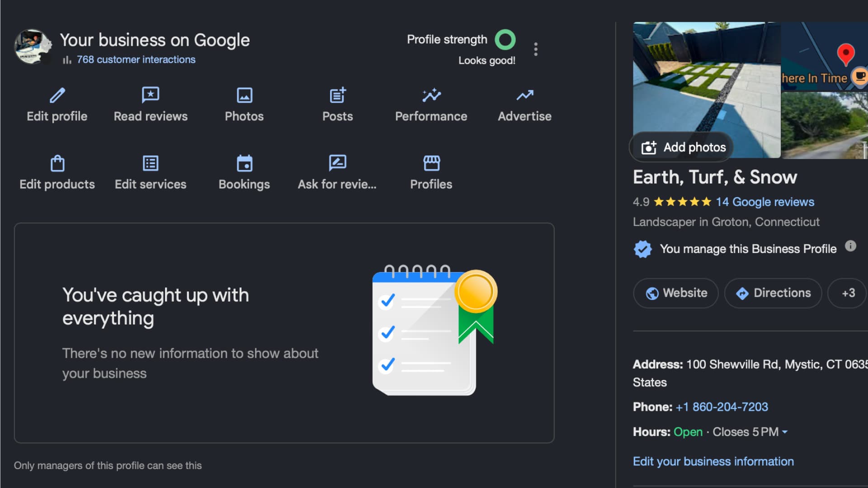Open the three-dot more options menu
This screenshot has width=868, height=488.
pyautogui.click(x=536, y=49)
